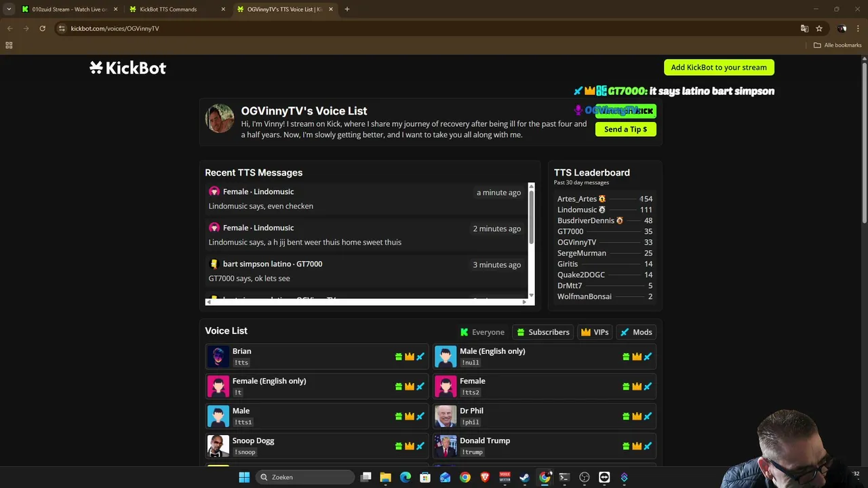Bookmark this page with star icon
Screen dimensions: 868x488
[819, 28]
